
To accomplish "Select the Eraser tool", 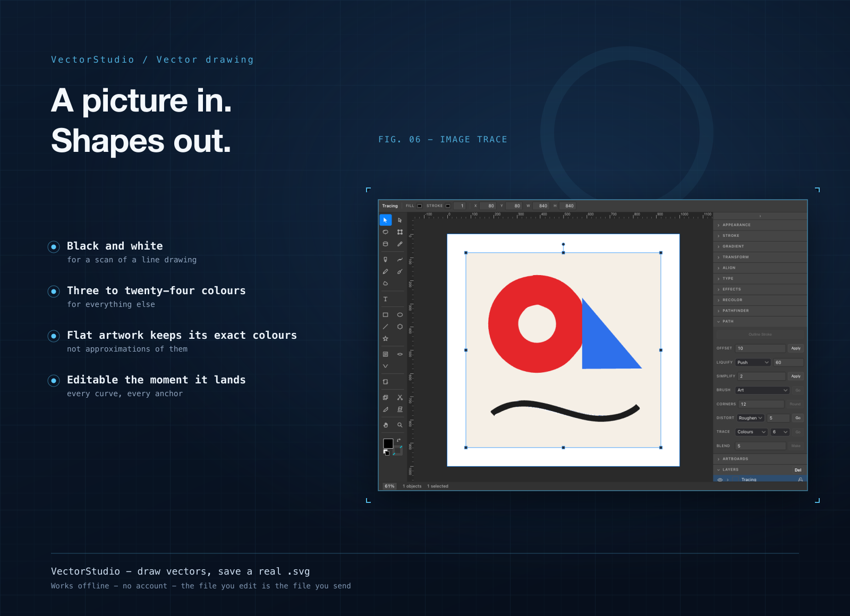I will (400, 409).
